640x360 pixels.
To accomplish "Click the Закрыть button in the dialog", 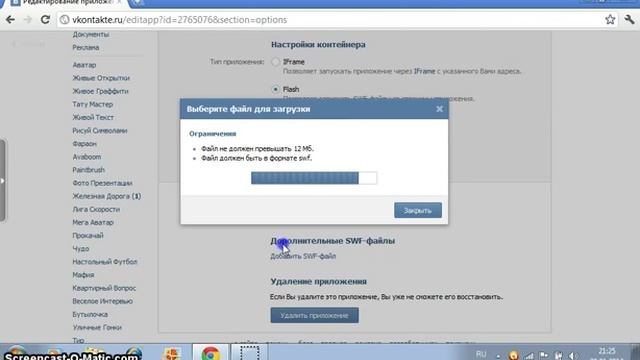I will tap(418, 210).
